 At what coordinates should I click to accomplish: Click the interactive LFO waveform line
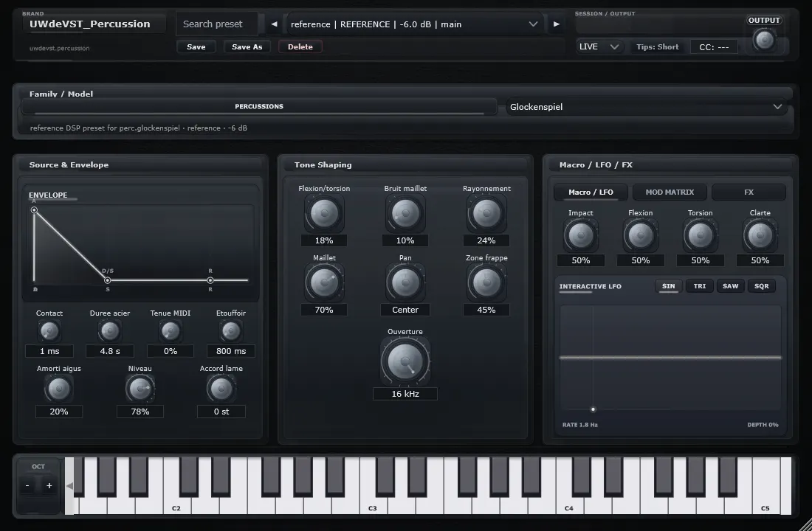coord(670,357)
